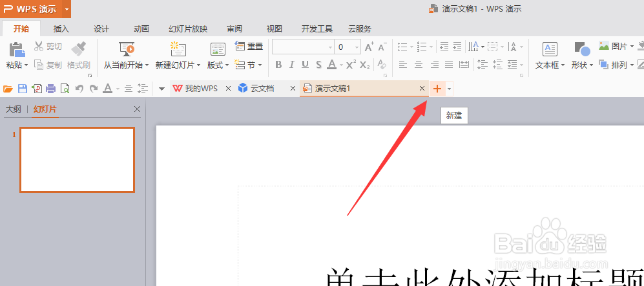This screenshot has height=286, width=644.
Task: Expand the 从当前开始 dropdown arrow
Action: (x=146, y=65)
